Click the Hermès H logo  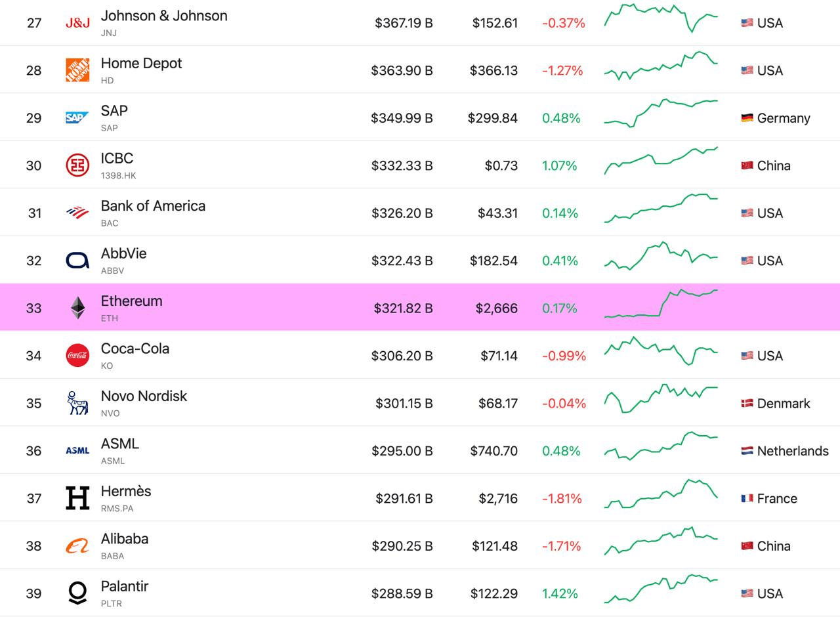(77, 498)
